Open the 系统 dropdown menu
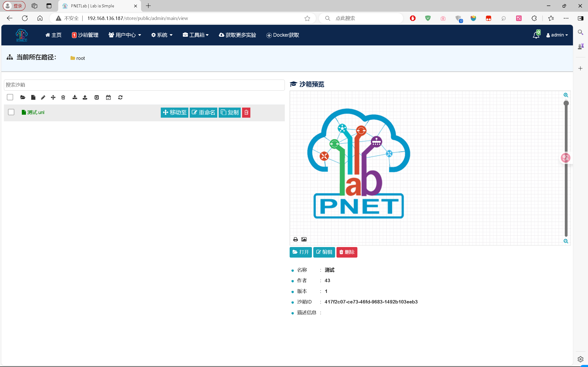588x367 pixels. pyautogui.click(x=162, y=35)
